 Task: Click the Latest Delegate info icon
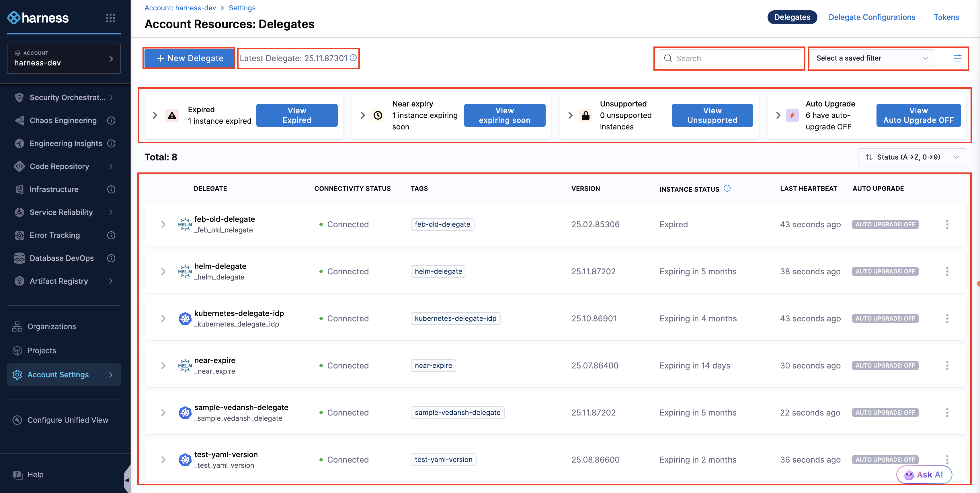click(354, 58)
